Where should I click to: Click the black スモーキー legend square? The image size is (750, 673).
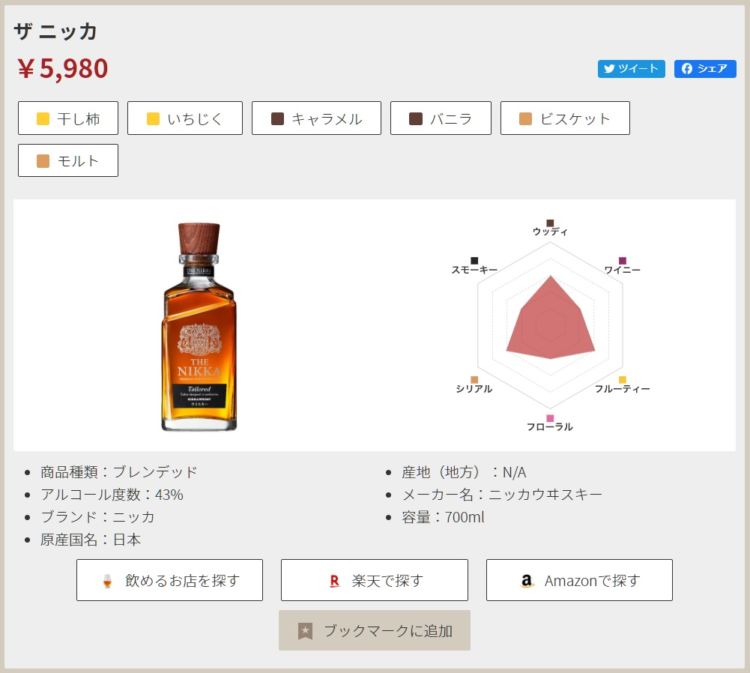(474, 261)
